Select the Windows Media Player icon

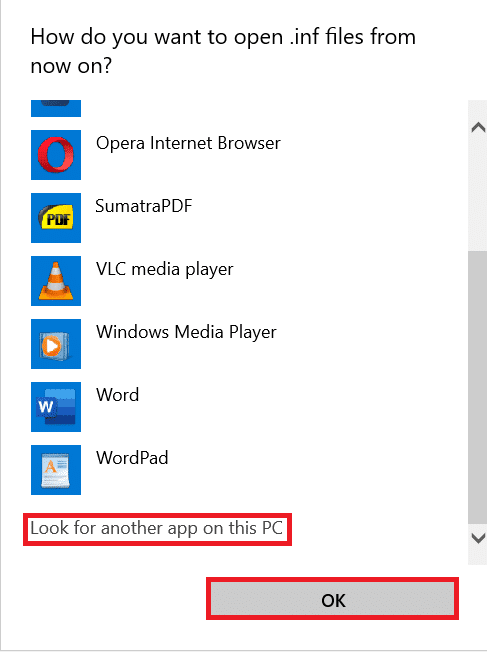(x=56, y=344)
